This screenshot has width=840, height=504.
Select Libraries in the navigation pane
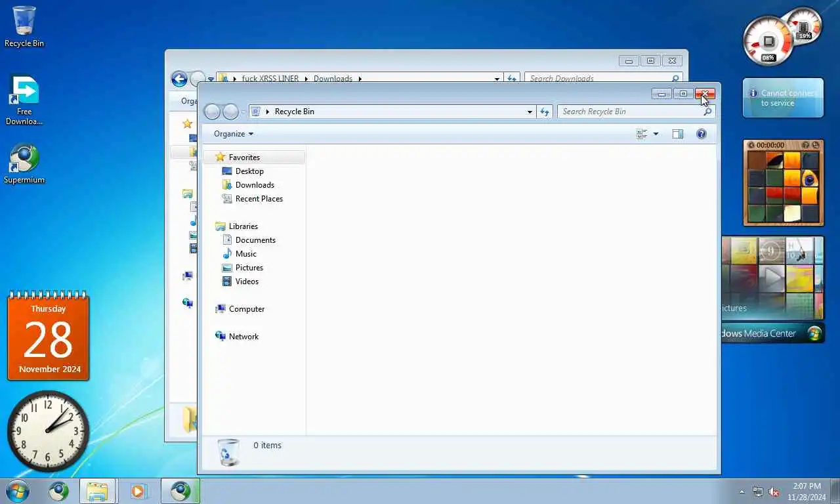click(243, 226)
